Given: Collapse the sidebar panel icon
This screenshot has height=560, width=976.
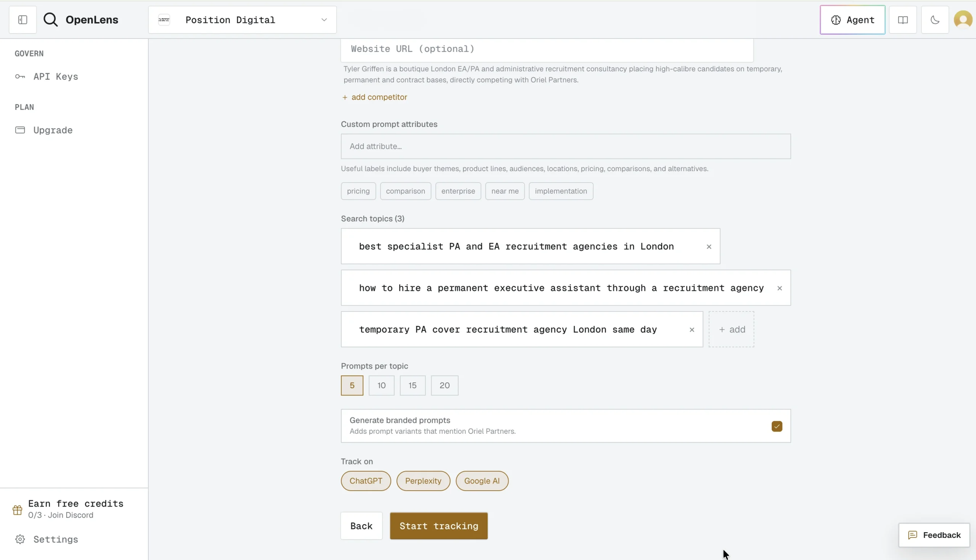Looking at the screenshot, I should pos(23,19).
